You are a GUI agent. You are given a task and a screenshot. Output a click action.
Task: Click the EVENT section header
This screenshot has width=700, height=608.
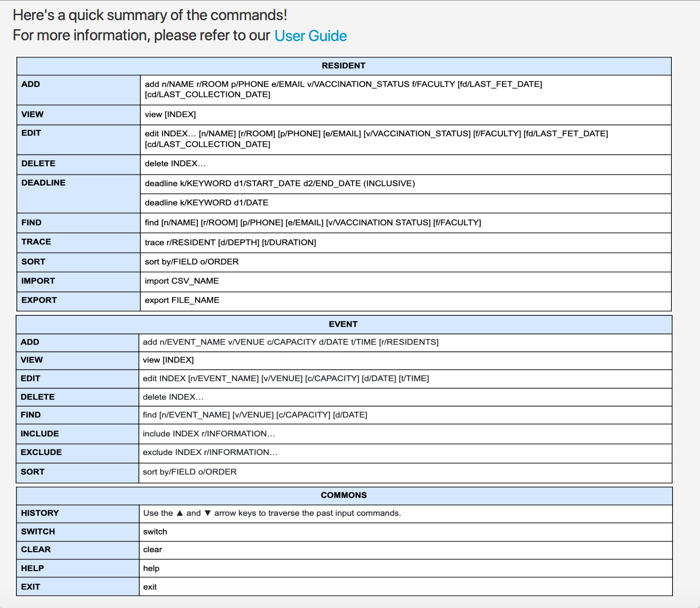343,324
